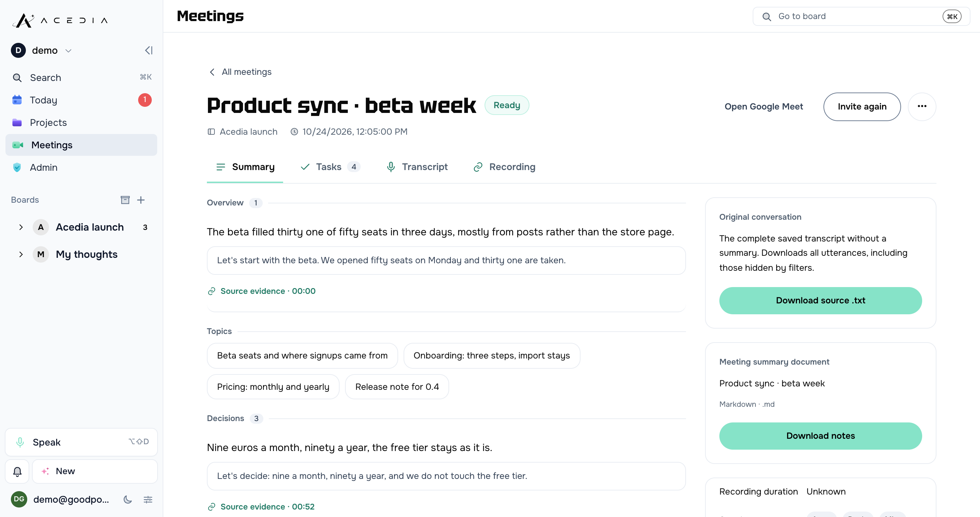Open sidebar Search
Screen dimensions: 980x517
point(81,78)
